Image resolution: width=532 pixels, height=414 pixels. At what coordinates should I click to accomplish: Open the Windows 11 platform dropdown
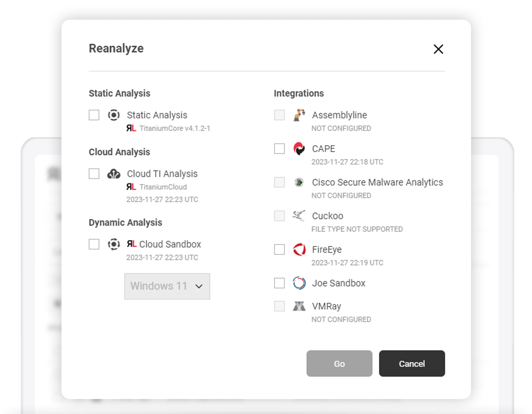pos(167,286)
